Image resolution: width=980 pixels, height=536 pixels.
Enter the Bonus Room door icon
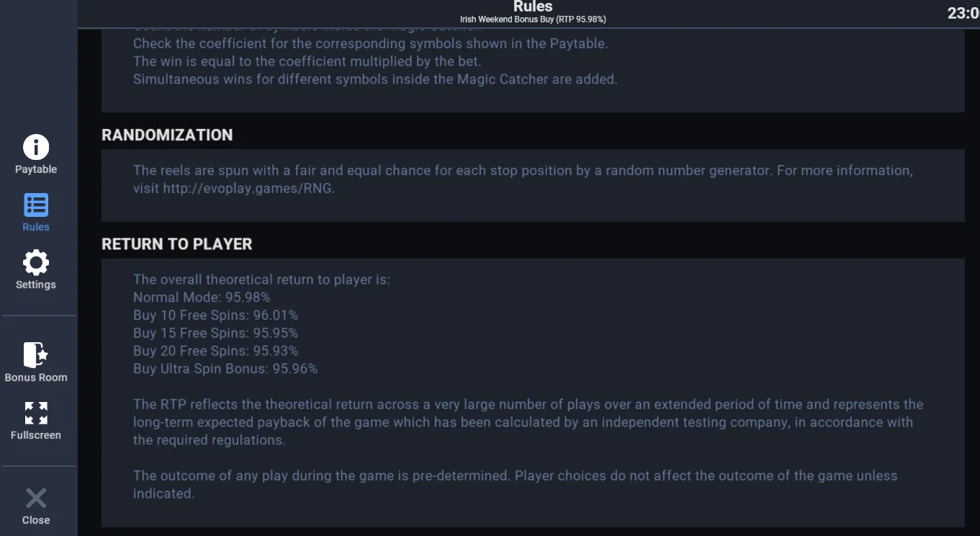click(36, 355)
